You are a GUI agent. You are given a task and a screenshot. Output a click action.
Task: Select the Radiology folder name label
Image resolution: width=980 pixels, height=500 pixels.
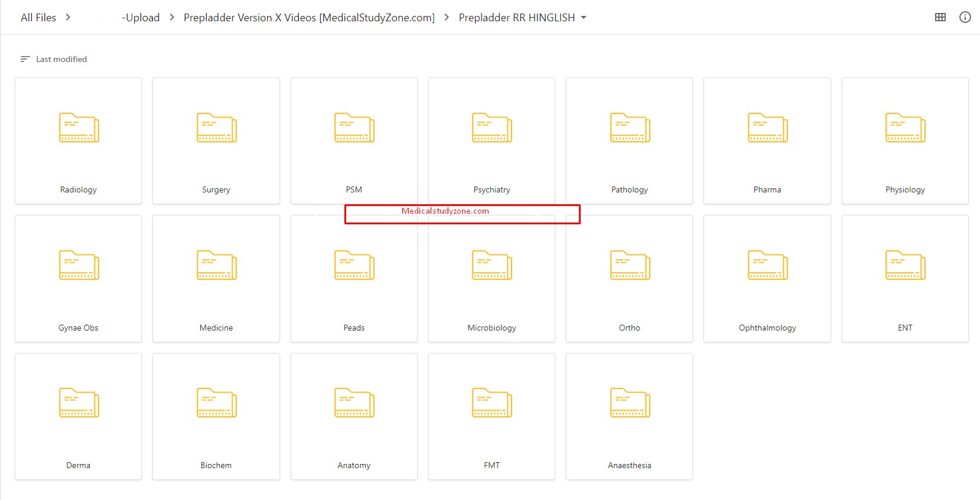[x=79, y=189]
